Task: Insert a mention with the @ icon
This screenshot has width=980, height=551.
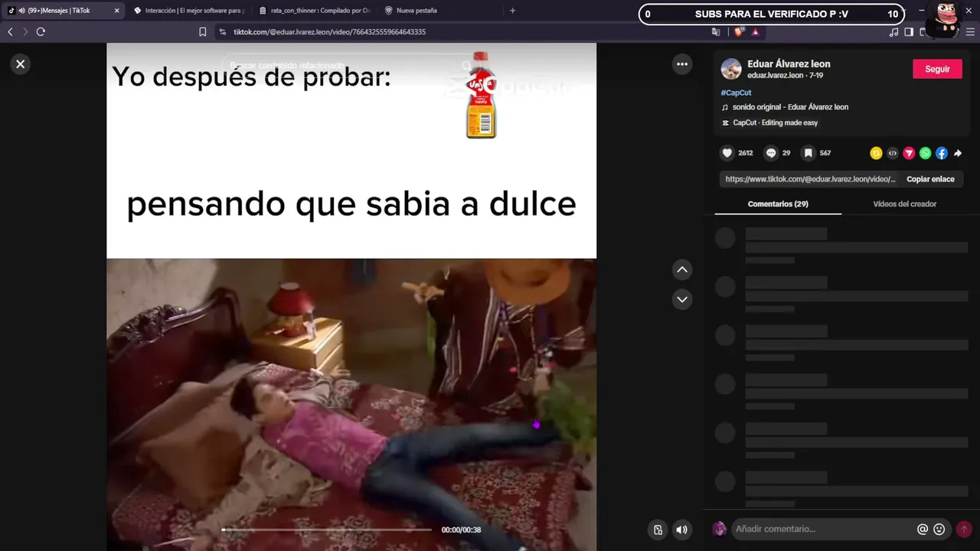Action: 923,529
